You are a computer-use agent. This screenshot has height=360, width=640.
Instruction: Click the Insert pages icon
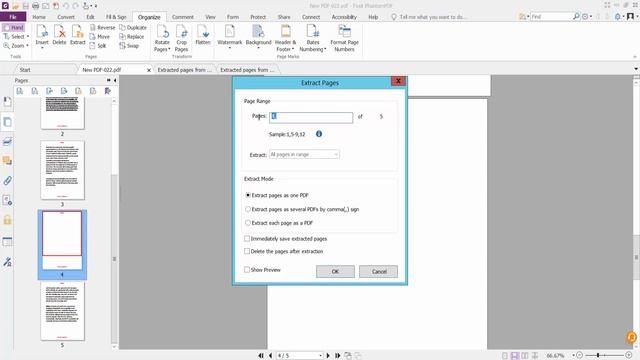42,35
